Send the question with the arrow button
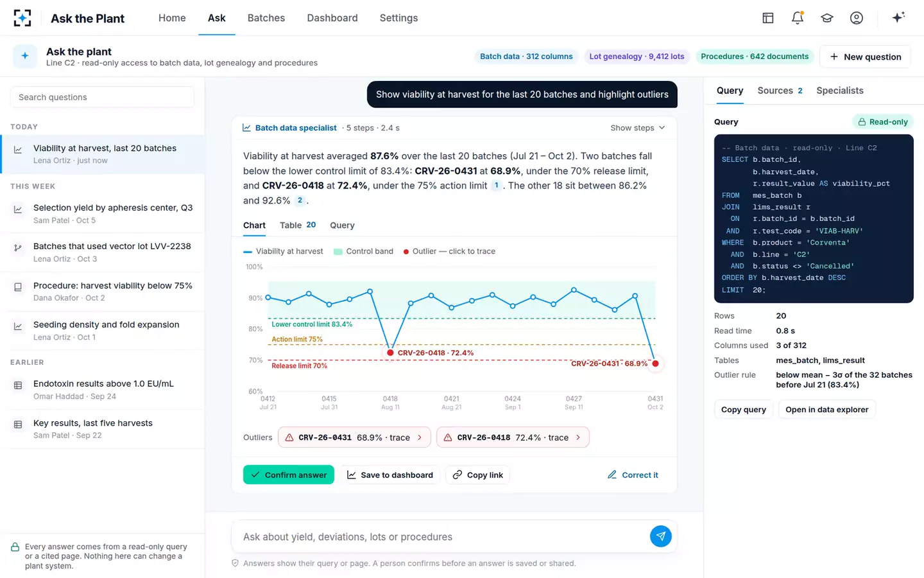This screenshot has width=924, height=578. (661, 536)
